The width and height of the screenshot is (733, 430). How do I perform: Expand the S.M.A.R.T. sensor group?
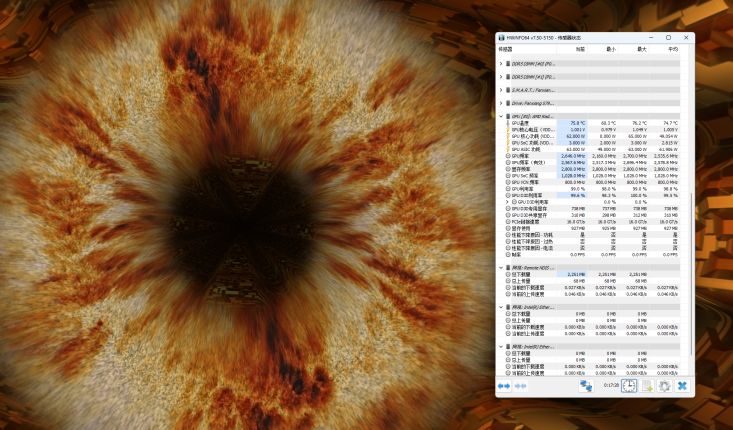point(501,90)
